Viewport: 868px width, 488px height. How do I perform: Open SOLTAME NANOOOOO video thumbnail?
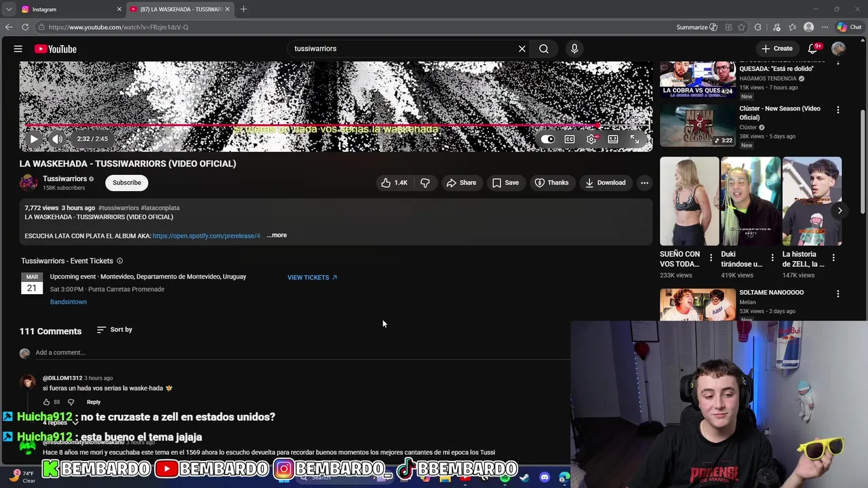pyautogui.click(x=698, y=304)
